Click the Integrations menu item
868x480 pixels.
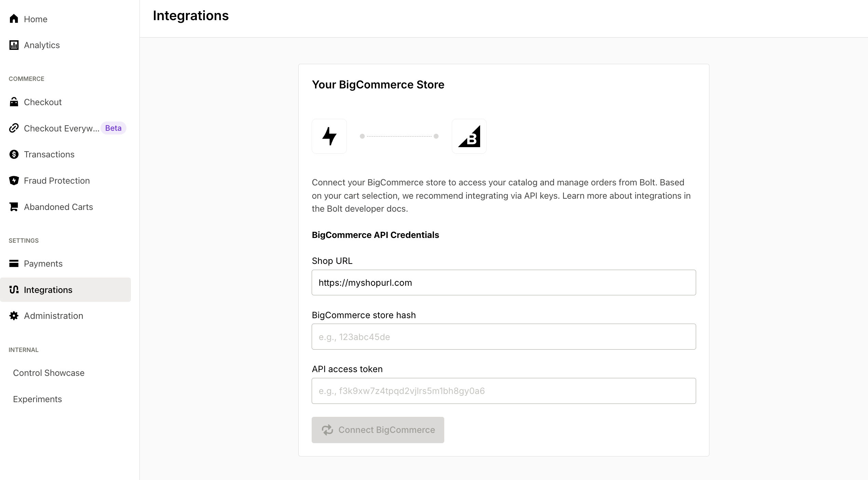coord(48,290)
